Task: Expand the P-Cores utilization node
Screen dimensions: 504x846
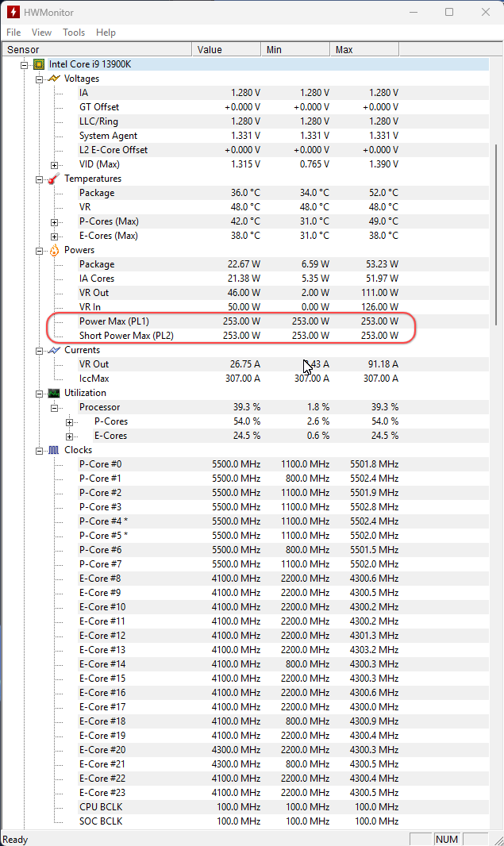Action: [x=70, y=422]
